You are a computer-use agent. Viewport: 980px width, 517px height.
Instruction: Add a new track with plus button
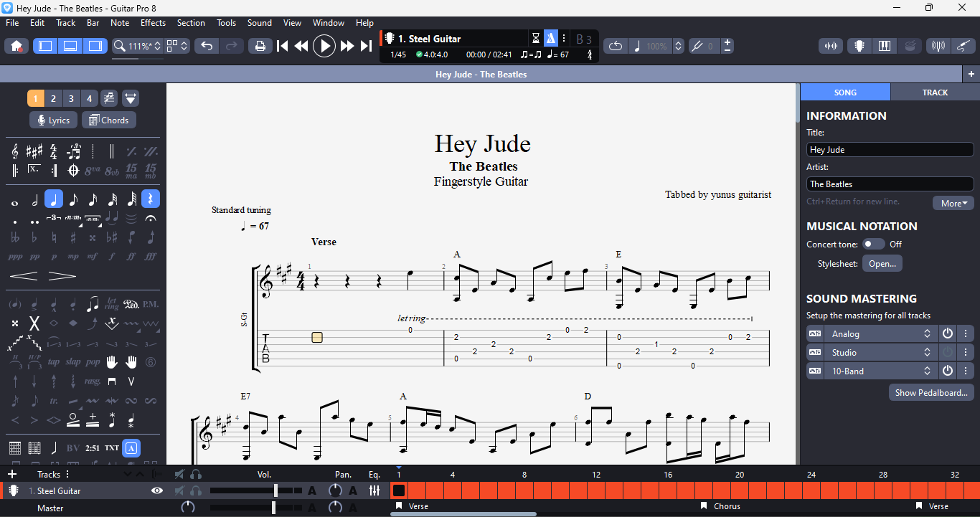coord(11,474)
